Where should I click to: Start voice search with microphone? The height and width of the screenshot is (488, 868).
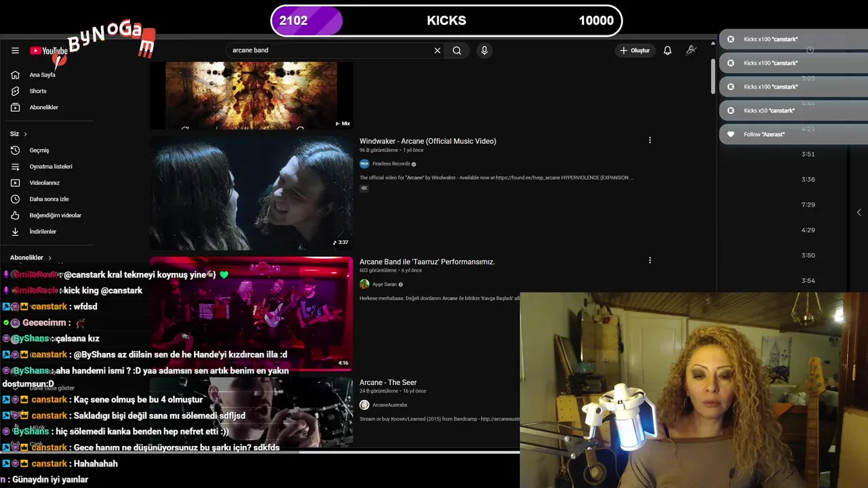[x=484, y=50]
